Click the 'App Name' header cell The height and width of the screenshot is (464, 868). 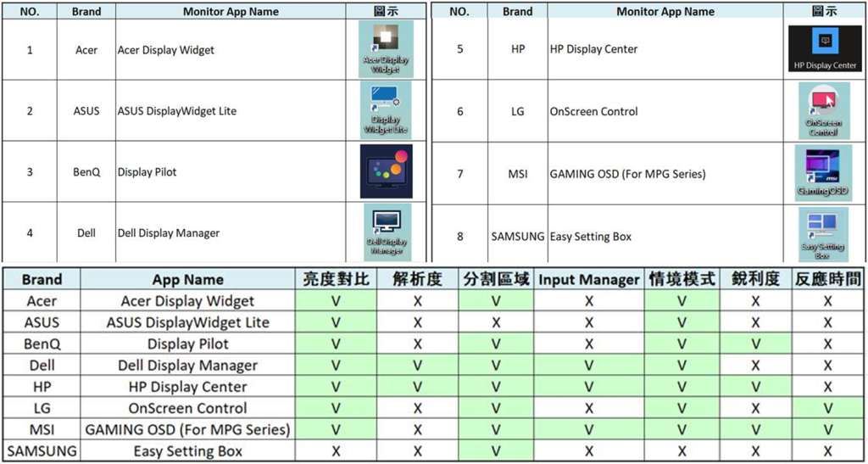(187, 279)
